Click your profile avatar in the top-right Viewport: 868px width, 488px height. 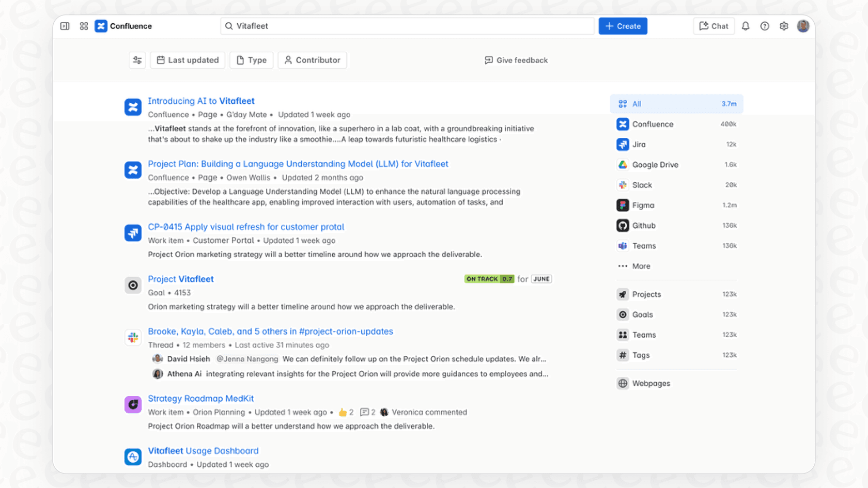[803, 26]
